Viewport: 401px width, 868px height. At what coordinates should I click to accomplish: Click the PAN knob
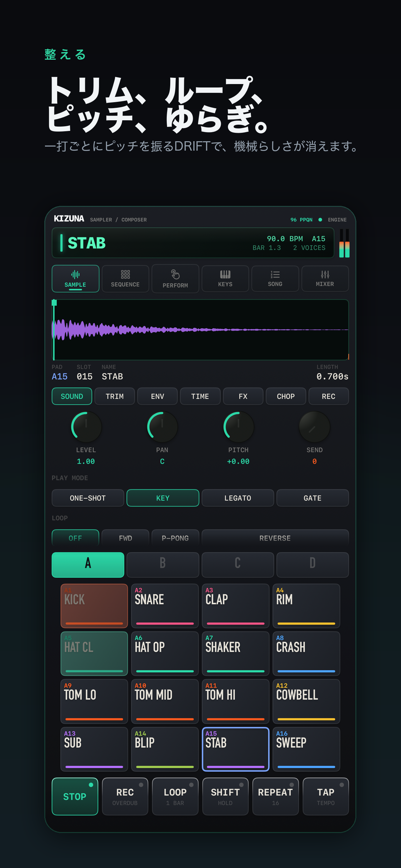pos(162,427)
